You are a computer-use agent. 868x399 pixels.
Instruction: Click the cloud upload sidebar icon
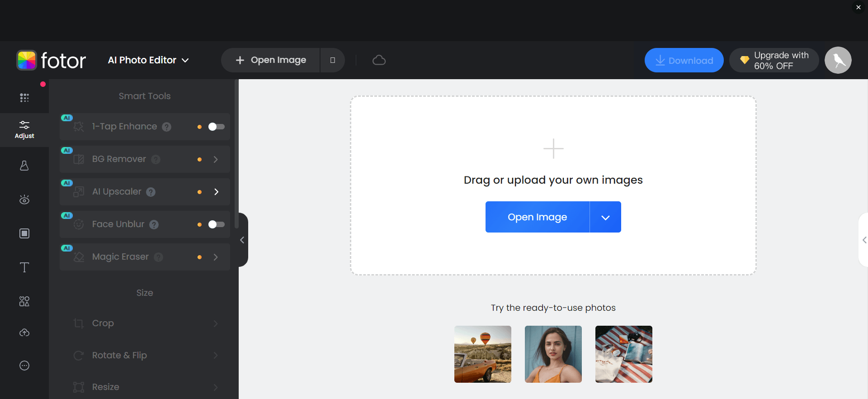click(x=24, y=333)
